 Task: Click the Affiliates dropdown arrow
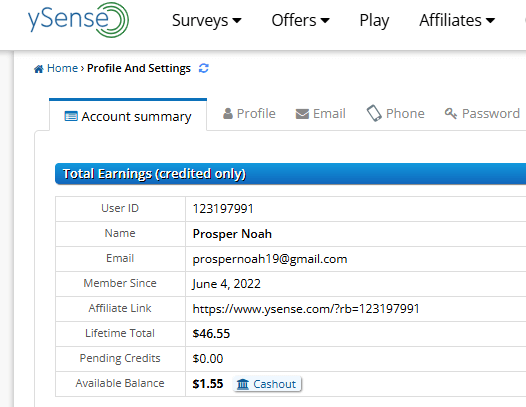coord(490,21)
